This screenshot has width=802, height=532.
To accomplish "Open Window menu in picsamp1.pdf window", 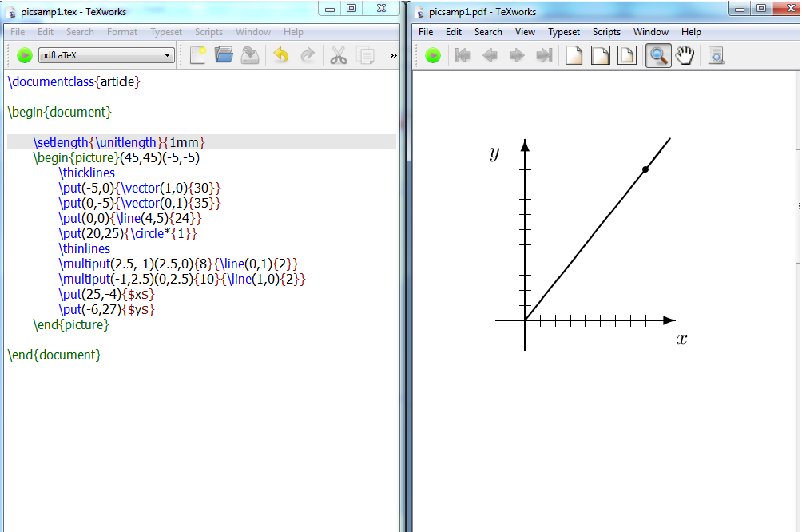I will click(x=650, y=32).
